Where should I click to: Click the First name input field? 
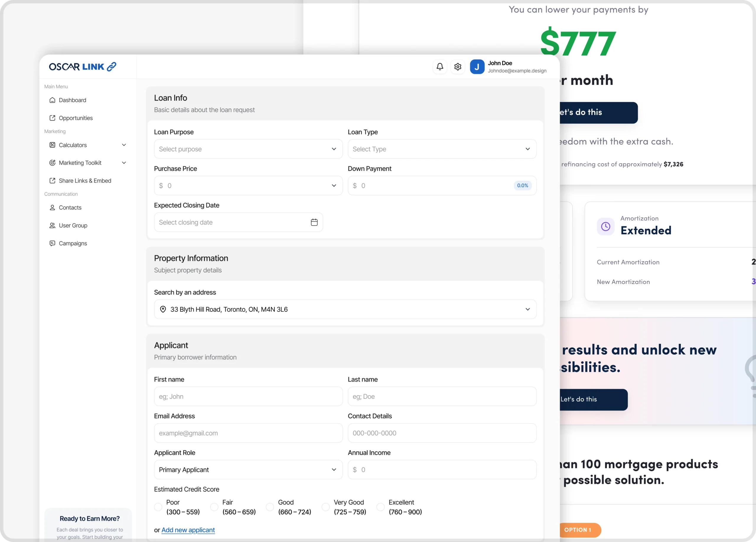pyautogui.click(x=248, y=396)
